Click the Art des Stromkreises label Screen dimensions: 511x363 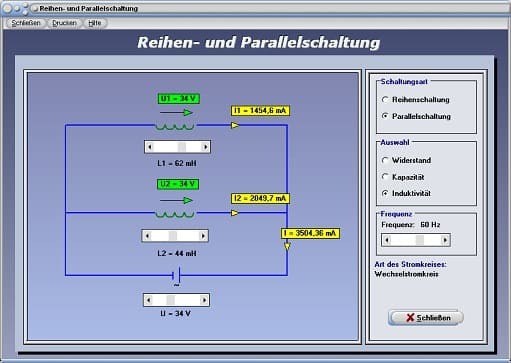(x=410, y=264)
